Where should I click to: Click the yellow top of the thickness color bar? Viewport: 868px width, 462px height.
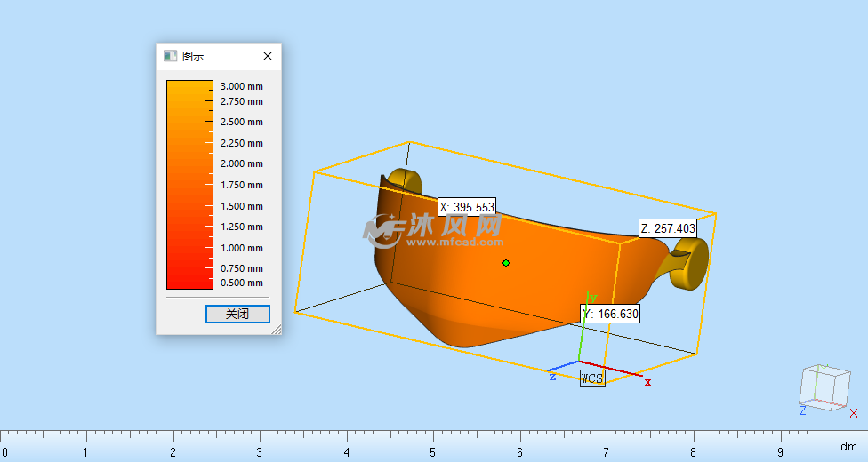pyautogui.click(x=189, y=87)
